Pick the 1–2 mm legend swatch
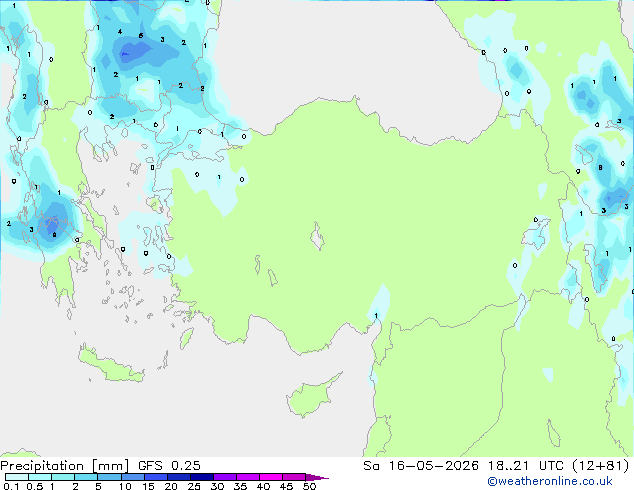Screen dimensions: 634x490 (x=63, y=477)
